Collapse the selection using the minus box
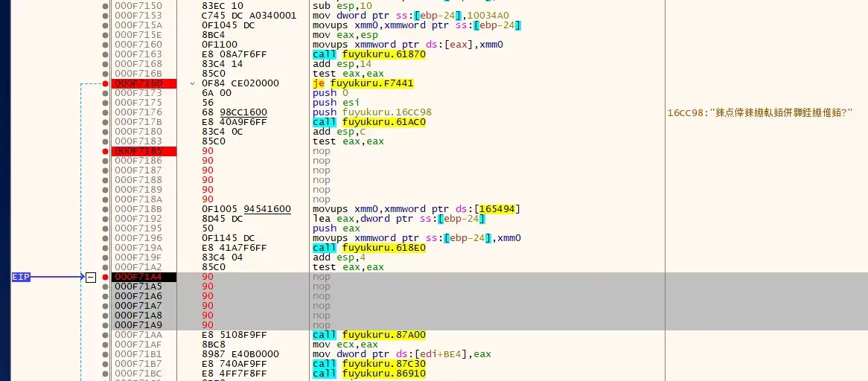868x381 pixels. click(91, 277)
